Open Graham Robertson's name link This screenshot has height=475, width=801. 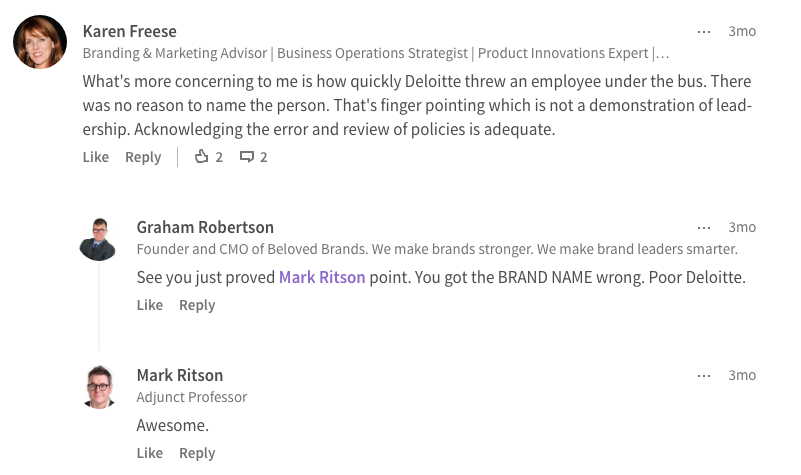205,227
